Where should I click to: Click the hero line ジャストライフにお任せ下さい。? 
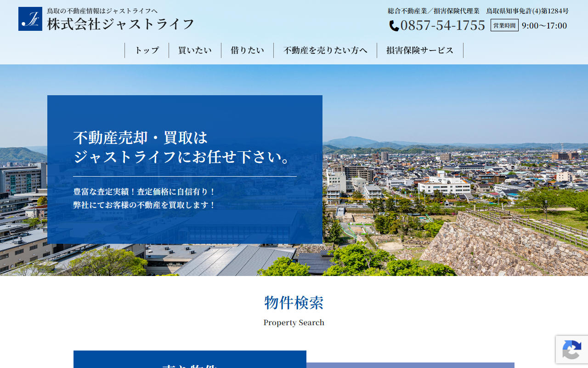[x=184, y=157]
